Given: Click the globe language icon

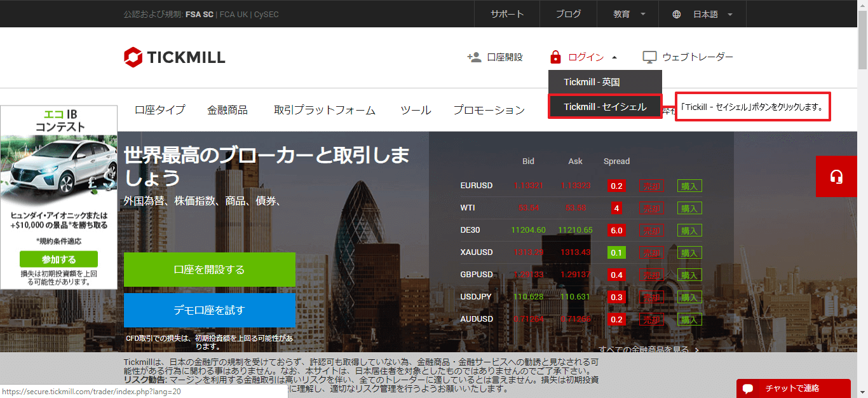Looking at the screenshot, I should [677, 14].
